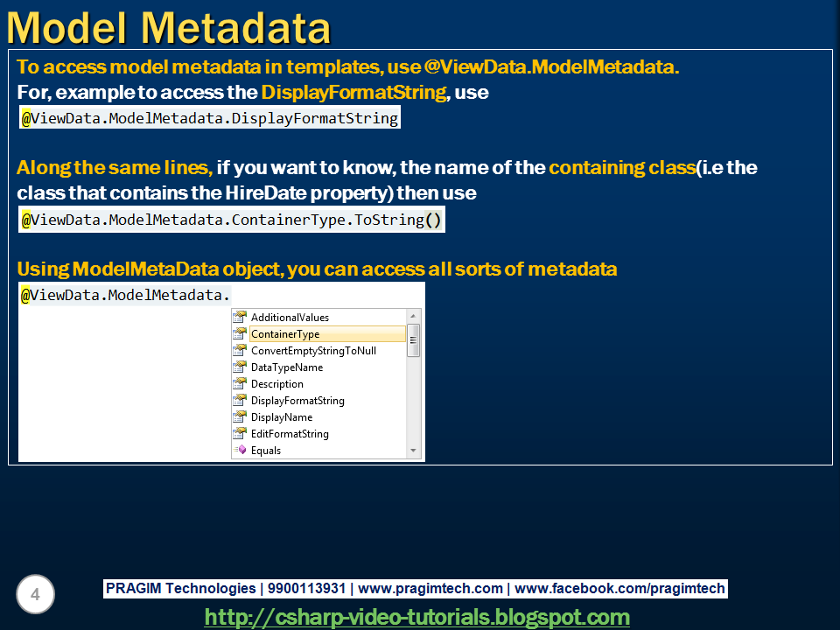Open the csharp-video-tutorials.blogspot.com link
Screen dimensions: 840x630
(x=416, y=617)
